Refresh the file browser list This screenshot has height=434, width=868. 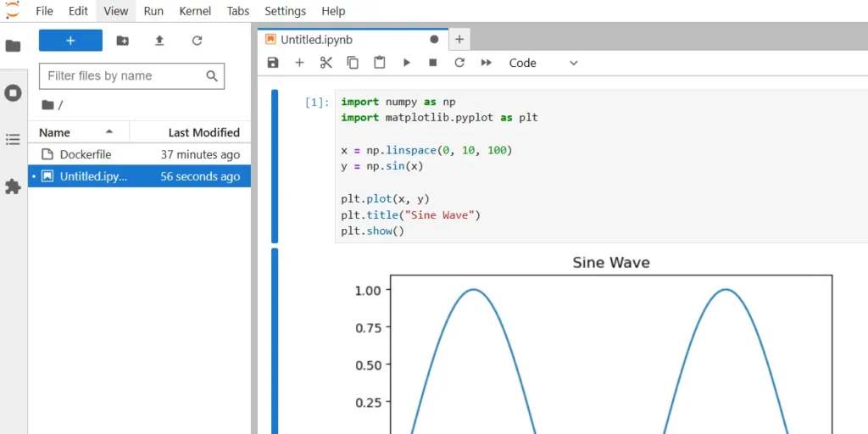(x=197, y=41)
